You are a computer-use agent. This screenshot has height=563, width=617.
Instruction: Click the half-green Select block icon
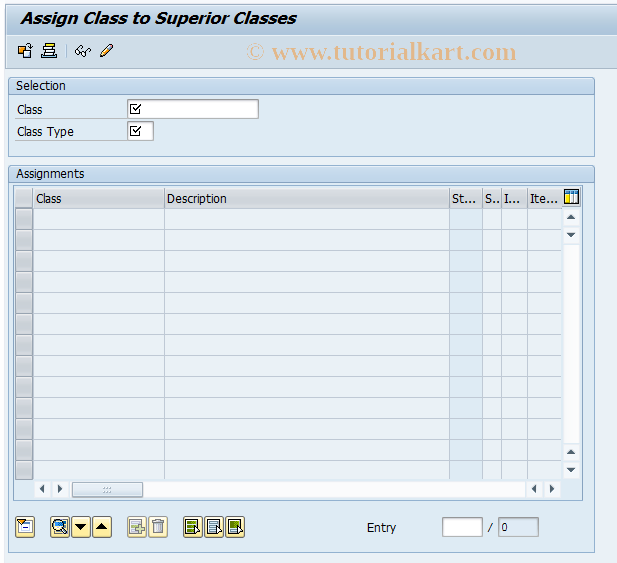(x=235, y=527)
